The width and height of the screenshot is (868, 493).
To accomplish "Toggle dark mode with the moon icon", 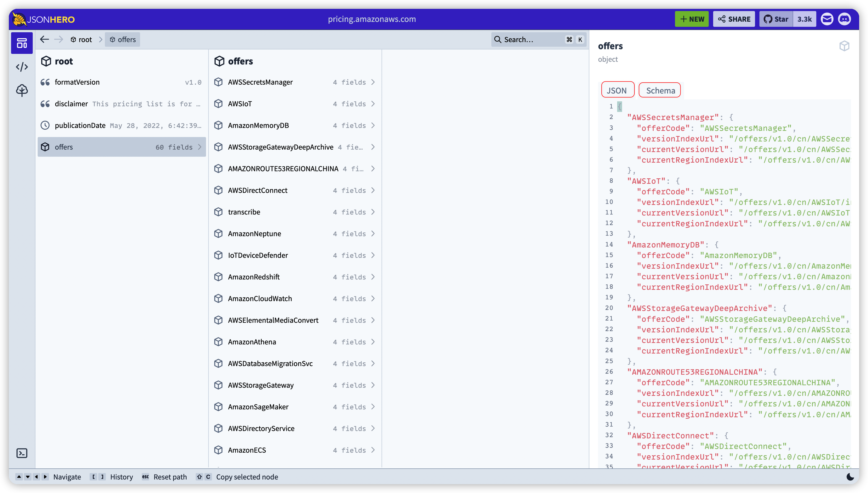I will tap(850, 477).
